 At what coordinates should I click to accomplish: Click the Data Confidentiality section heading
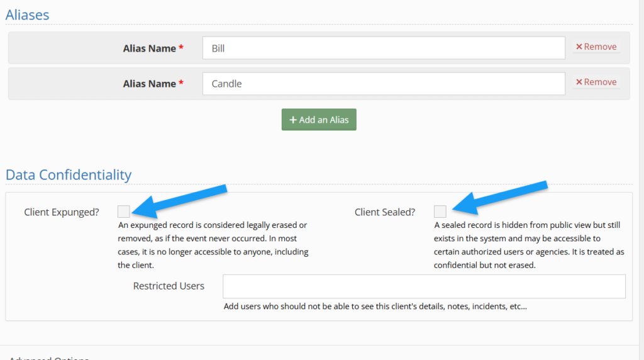click(69, 174)
